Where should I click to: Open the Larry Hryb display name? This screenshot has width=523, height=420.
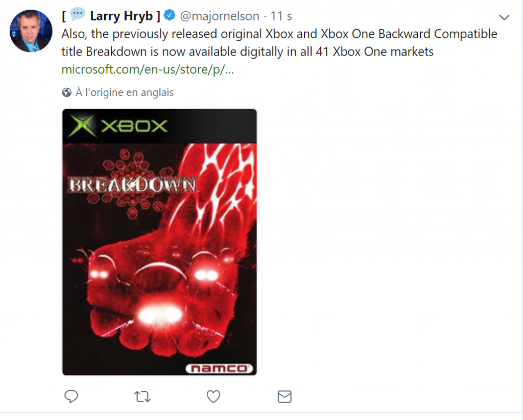(121, 16)
